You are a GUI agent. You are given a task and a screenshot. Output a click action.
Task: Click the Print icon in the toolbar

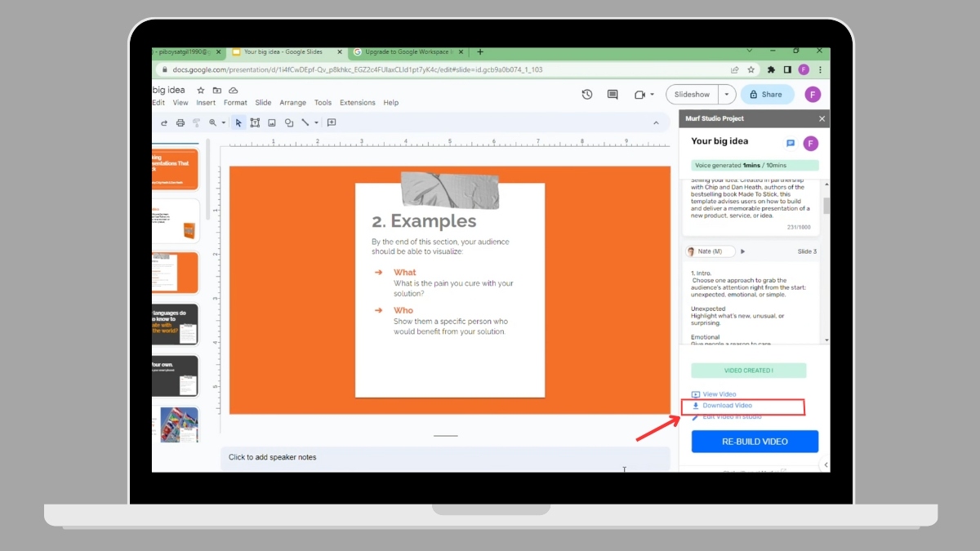coord(180,123)
